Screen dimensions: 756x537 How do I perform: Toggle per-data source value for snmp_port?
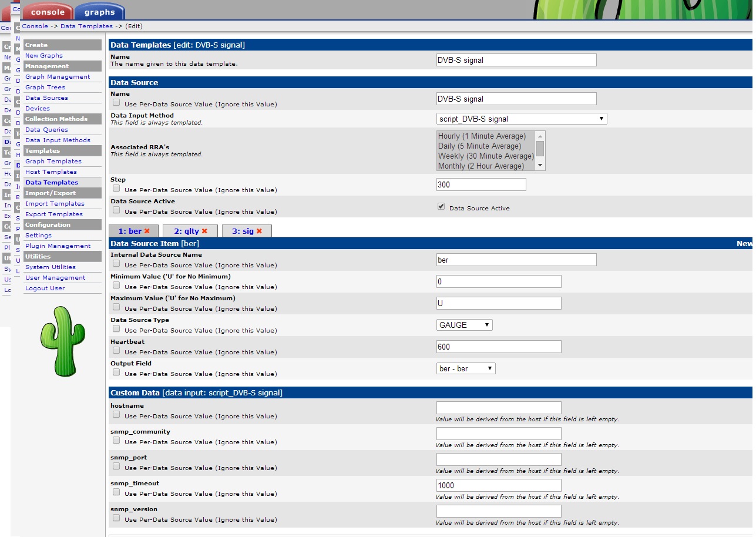click(x=116, y=466)
